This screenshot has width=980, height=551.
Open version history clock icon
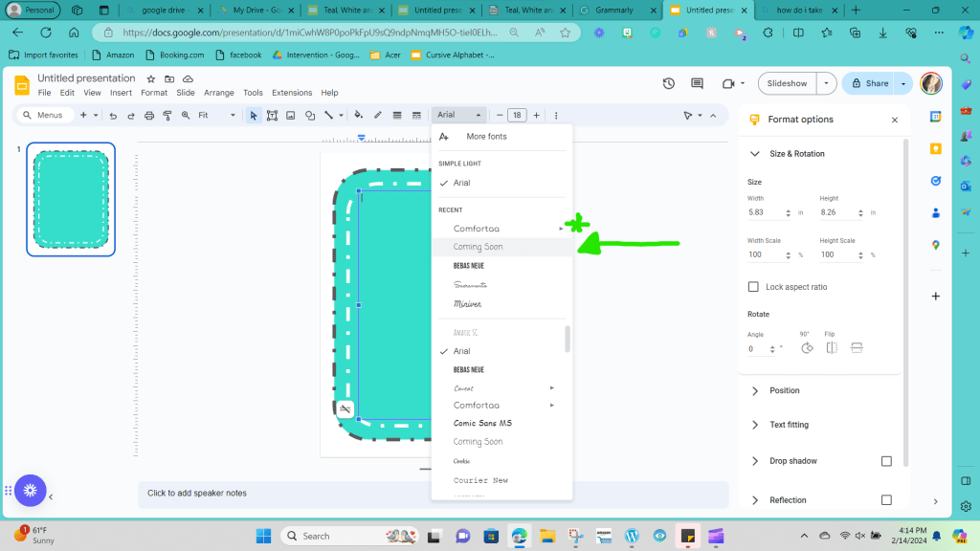(x=668, y=83)
